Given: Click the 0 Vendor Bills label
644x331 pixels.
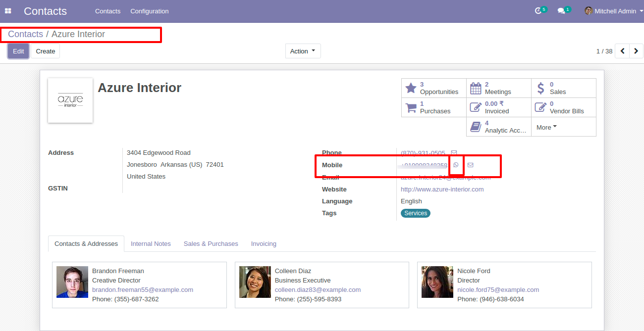Looking at the screenshot, I should click(567, 107).
